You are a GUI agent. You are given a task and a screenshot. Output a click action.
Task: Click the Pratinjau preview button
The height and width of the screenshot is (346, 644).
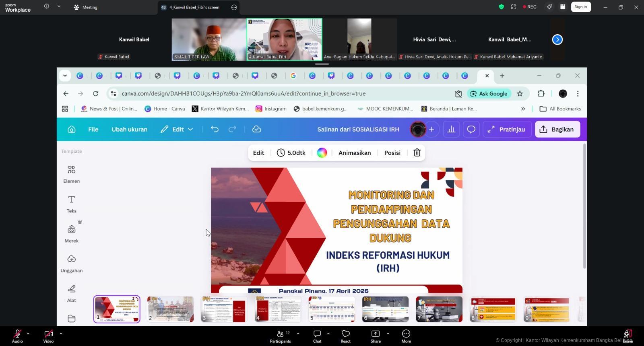point(506,129)
